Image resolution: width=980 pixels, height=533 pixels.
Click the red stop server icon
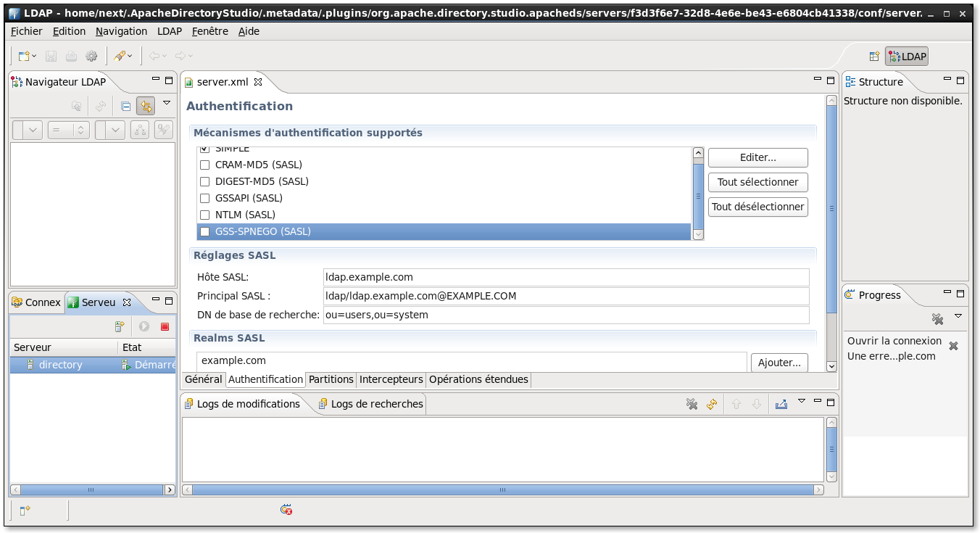tap(165, 327)
